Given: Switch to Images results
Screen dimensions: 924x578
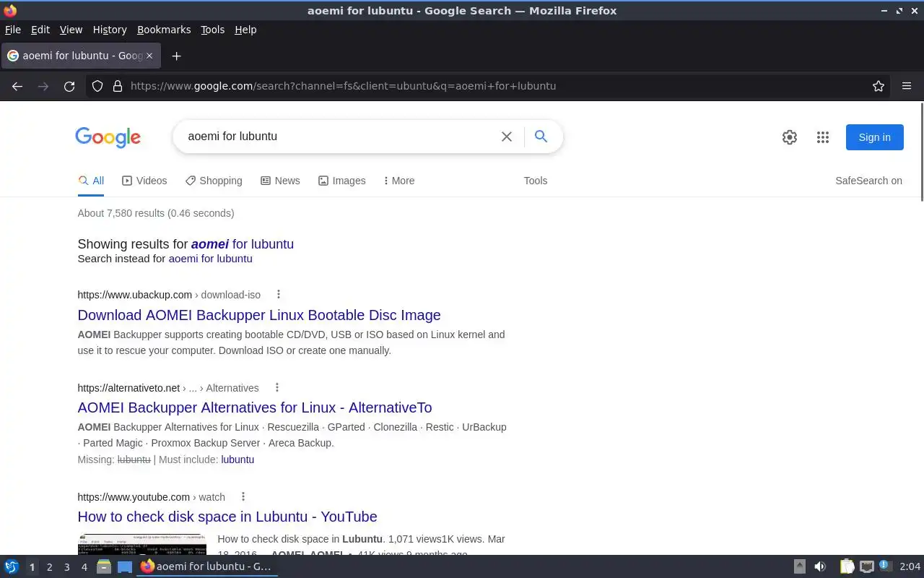Looking at the screenshot, I should pyautogui.click(x=342, y=181).
